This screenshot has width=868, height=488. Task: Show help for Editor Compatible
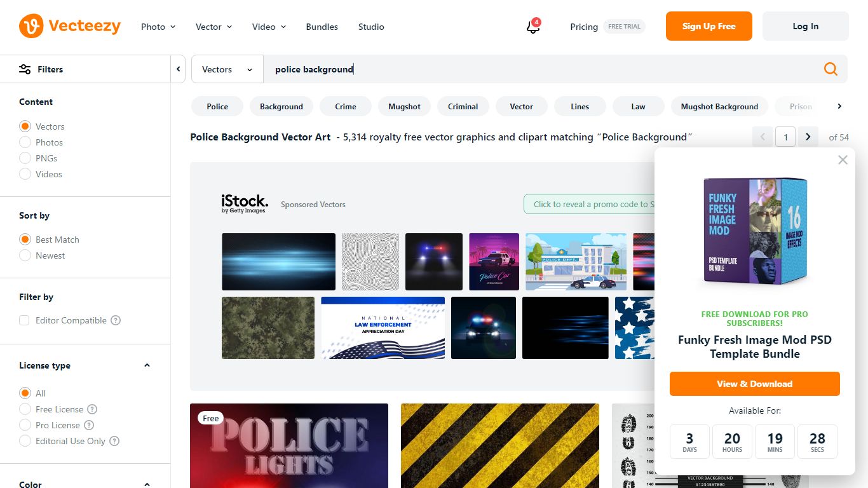116,320
